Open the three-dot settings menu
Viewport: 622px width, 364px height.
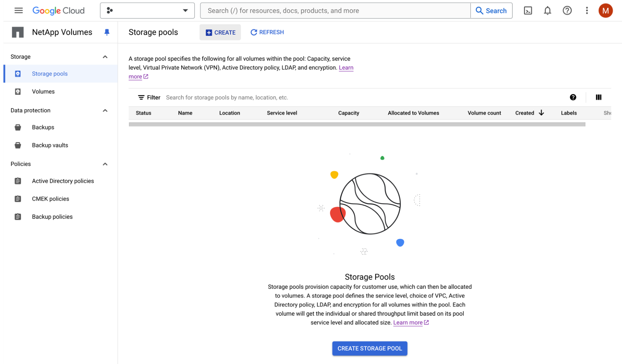pos(587,10)
